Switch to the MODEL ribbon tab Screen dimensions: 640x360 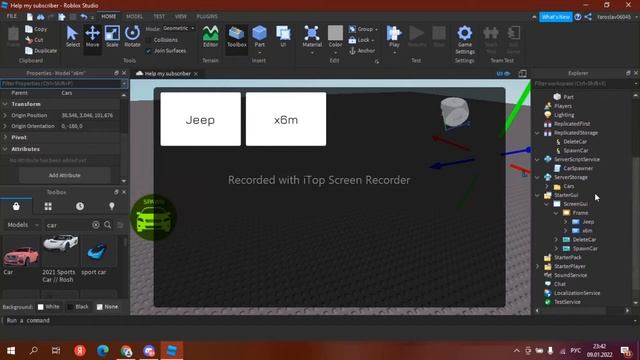(x=134, y=17)
